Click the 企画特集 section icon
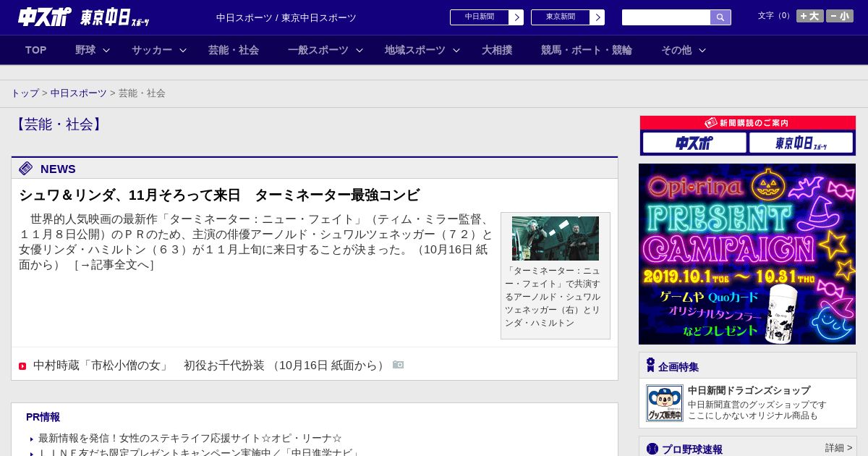Screen dimensions: 868x456 click(650, 365)
